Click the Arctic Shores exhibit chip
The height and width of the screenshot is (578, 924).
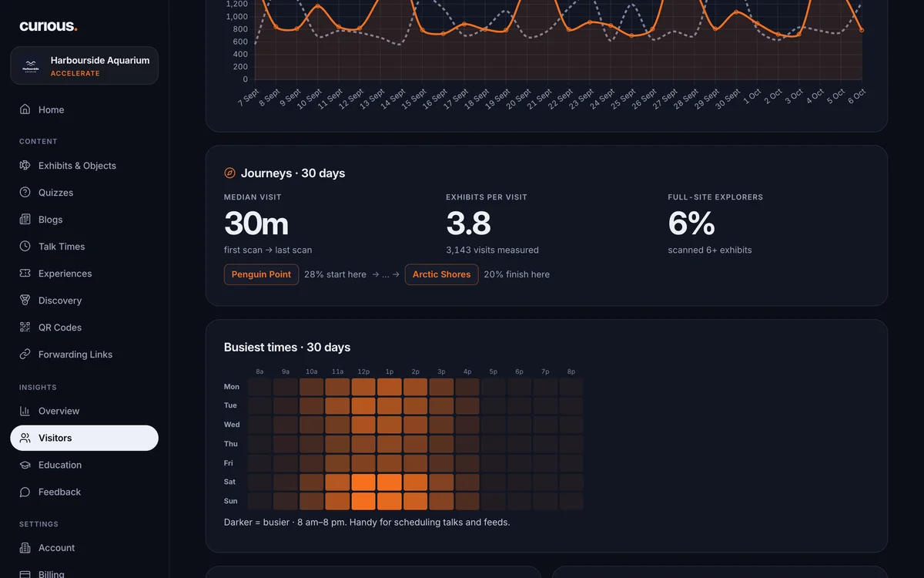click(x=441, y=274)
